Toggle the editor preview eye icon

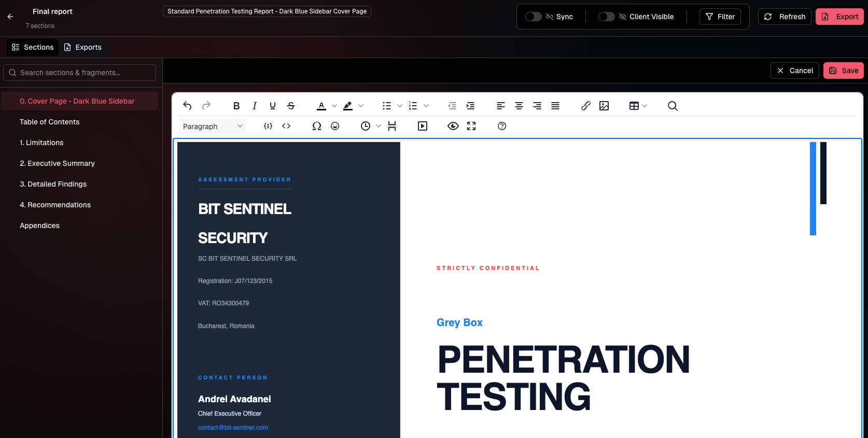[x=453, y=126]
